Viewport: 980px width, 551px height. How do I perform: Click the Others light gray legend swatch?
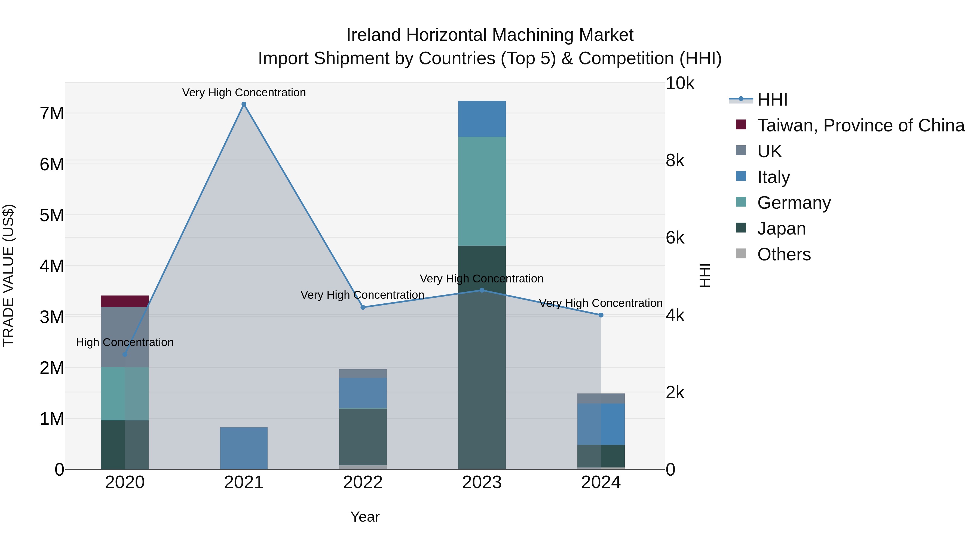[741, 253]
